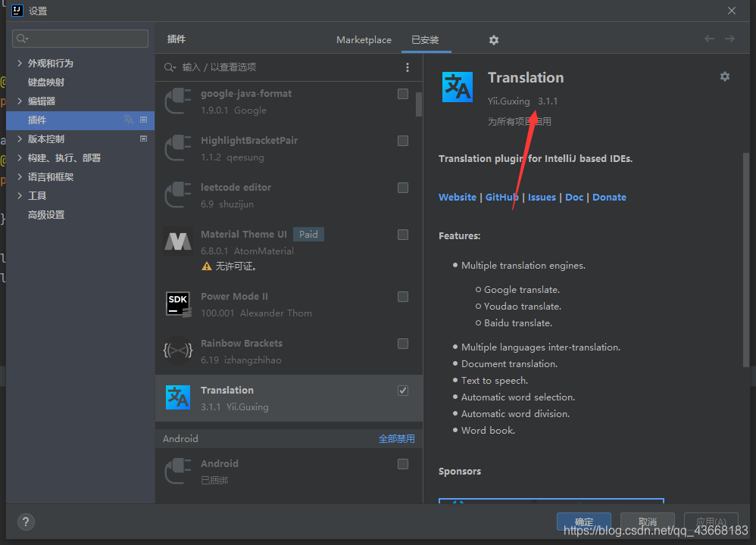Click the 取消 button

pyautogui.click(x=648, y=522)
